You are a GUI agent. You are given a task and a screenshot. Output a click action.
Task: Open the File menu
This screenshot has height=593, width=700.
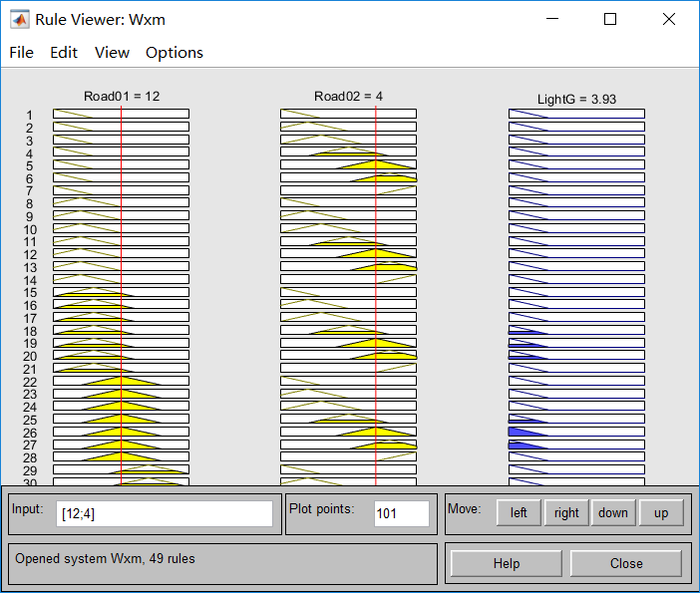coord(21,53)
